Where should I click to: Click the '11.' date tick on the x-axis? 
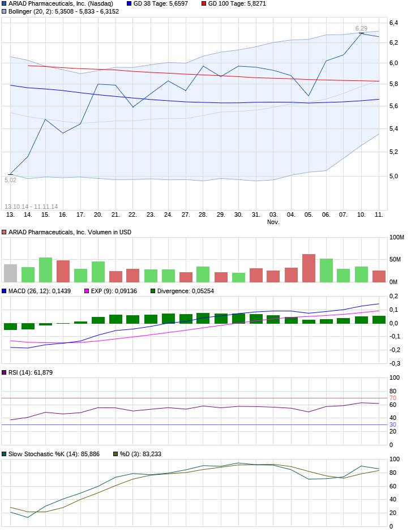(x=379, y=214)
